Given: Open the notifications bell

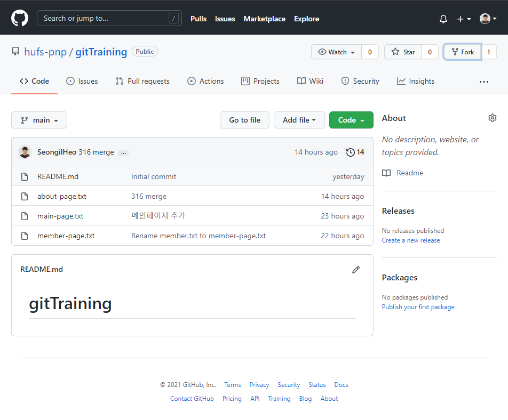Looking at the screenshot, I should pyautogui.click(x=443, y=19).
